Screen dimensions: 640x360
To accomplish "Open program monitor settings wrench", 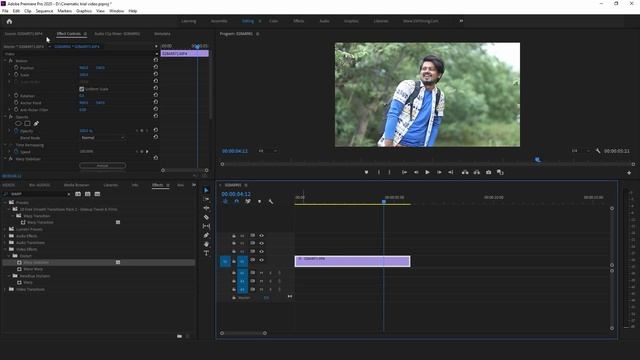I will (x=598, y=151).
